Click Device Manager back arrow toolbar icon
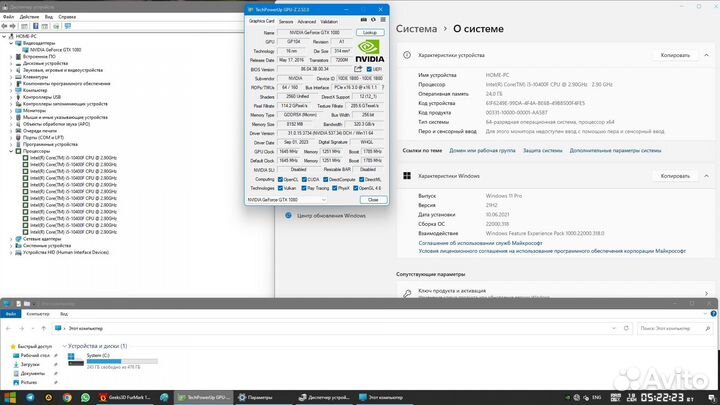Viewport: 720px width, 405px height. pos(5,26)
